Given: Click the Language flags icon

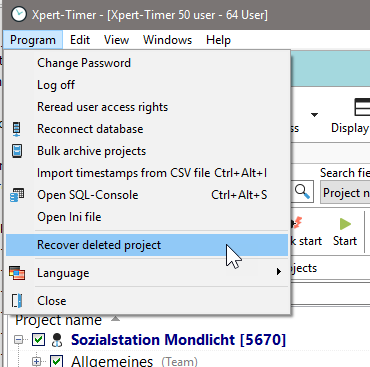Looking at the screenshot, I should [x=17, y=273].
